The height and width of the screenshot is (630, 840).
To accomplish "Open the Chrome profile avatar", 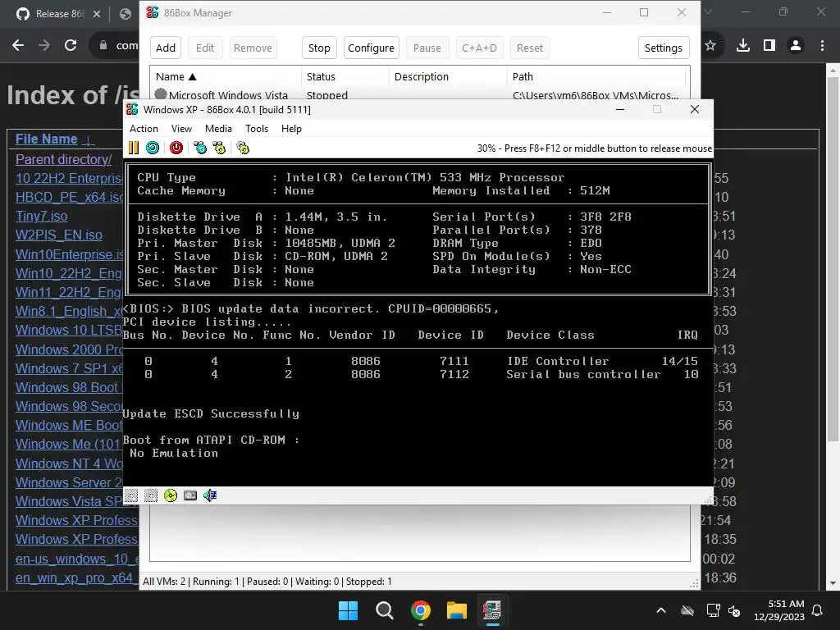I will click(796, 46).
